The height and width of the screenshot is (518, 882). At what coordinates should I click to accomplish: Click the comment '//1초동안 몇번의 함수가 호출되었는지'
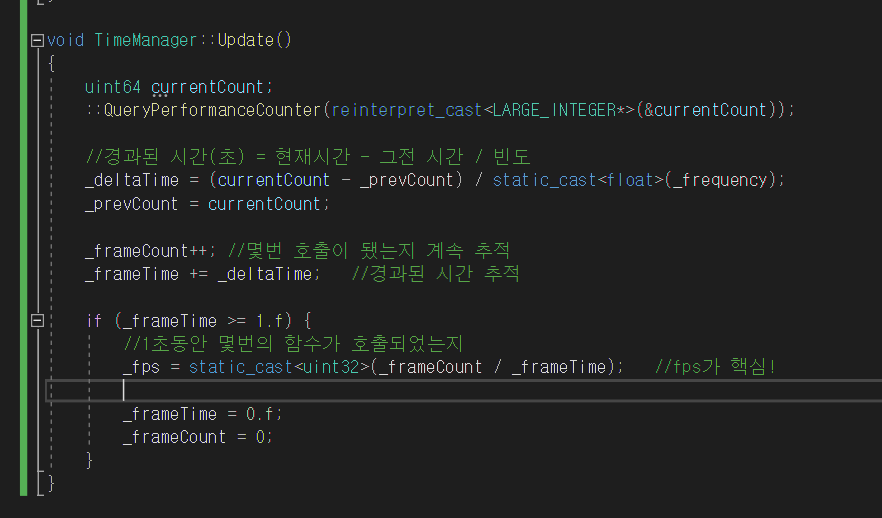293,344
